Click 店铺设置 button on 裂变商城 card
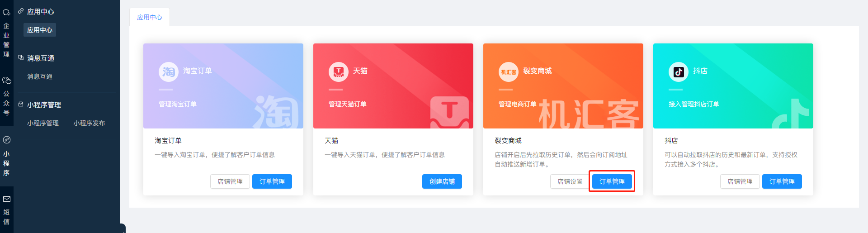This screenshot has height=233, width=868. point(570,181)
